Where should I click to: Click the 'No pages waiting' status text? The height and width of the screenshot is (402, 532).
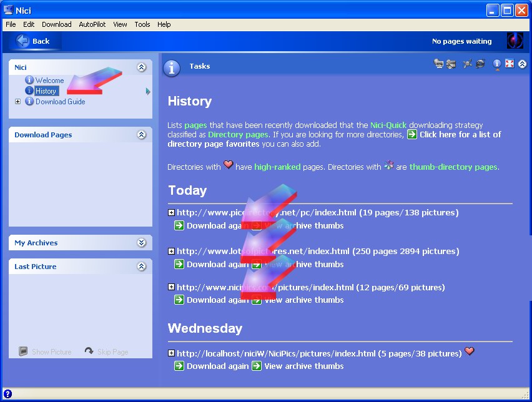point(462,41)
